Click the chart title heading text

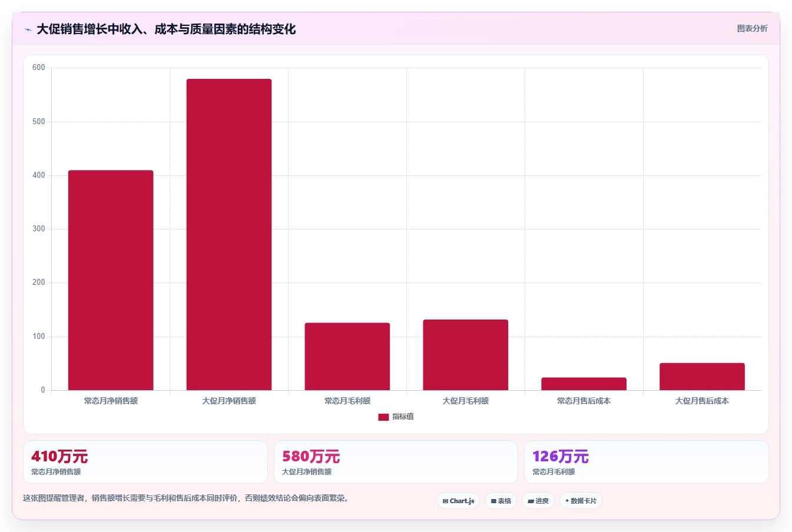(166, 29)
